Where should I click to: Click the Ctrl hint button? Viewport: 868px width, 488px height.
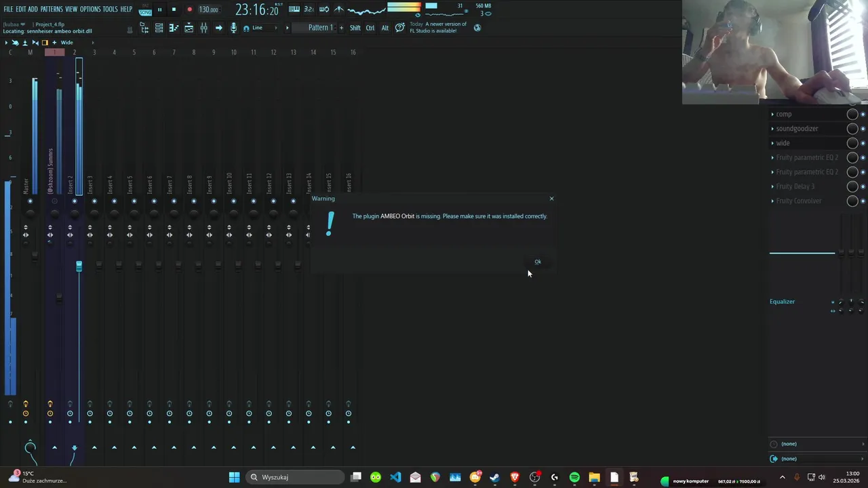coord(370,28)
